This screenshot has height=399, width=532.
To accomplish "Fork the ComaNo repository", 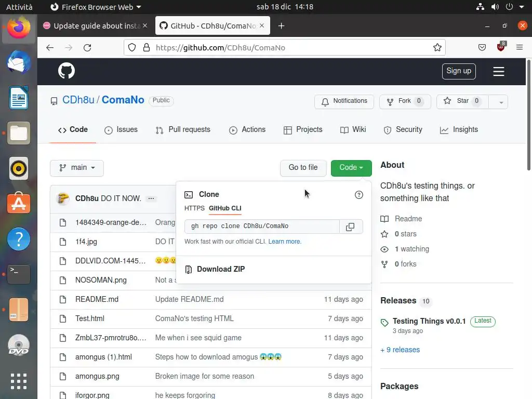I will tap(405, 101).
